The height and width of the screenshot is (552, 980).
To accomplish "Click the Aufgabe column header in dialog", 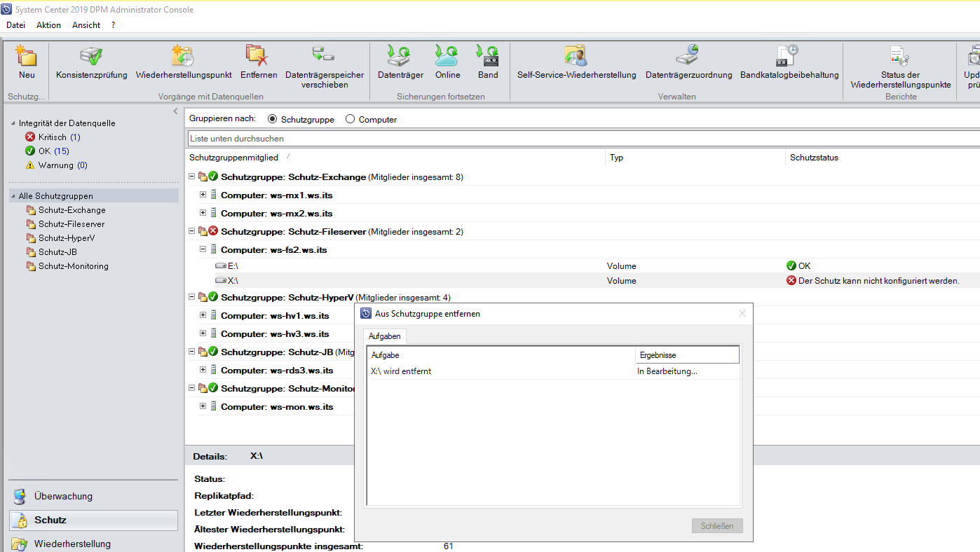I will (x=501, y=355).
